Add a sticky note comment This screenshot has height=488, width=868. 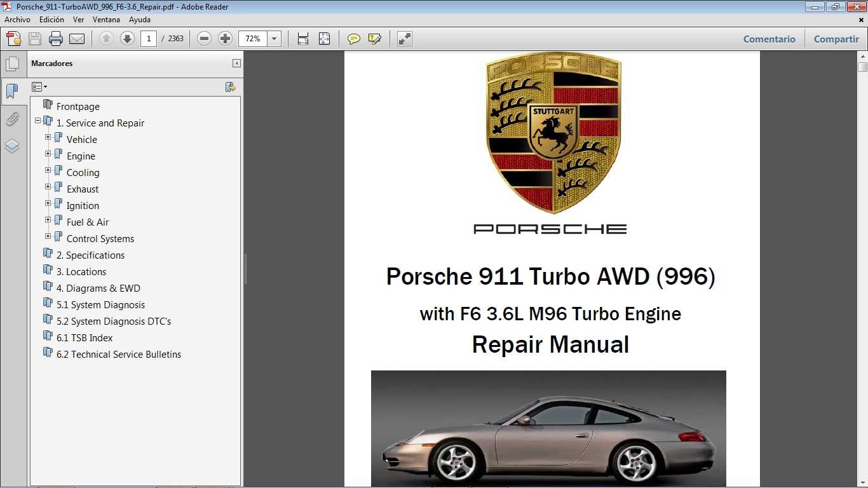click(354, 39)
